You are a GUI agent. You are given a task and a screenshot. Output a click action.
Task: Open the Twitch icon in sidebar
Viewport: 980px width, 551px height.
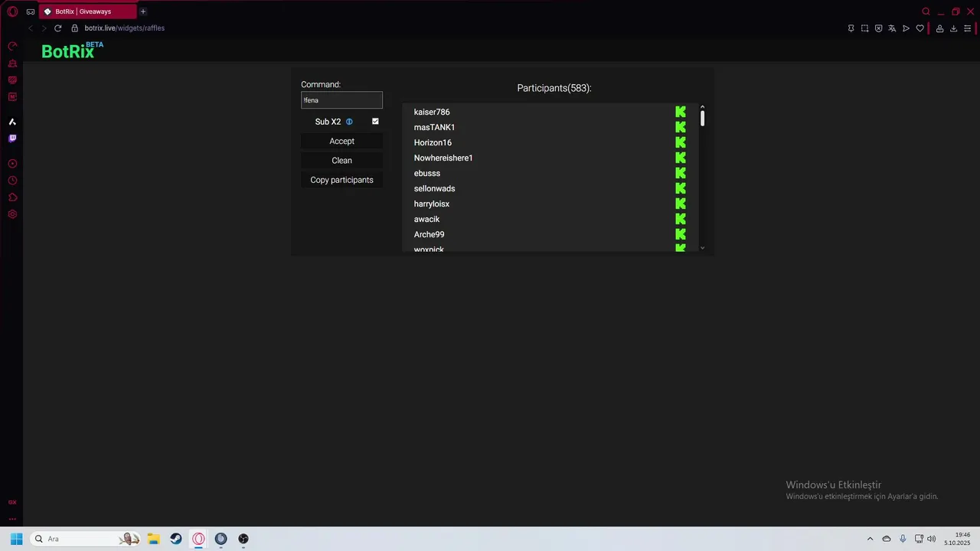point(12,139)
